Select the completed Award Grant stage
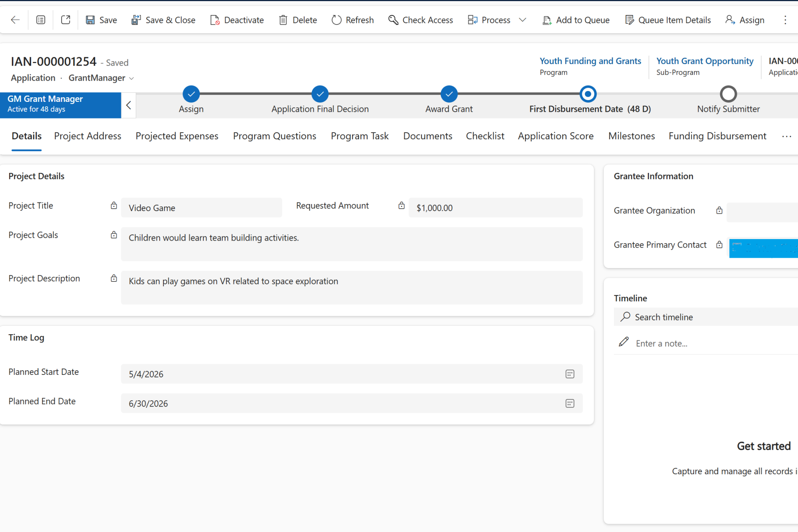 449,94
